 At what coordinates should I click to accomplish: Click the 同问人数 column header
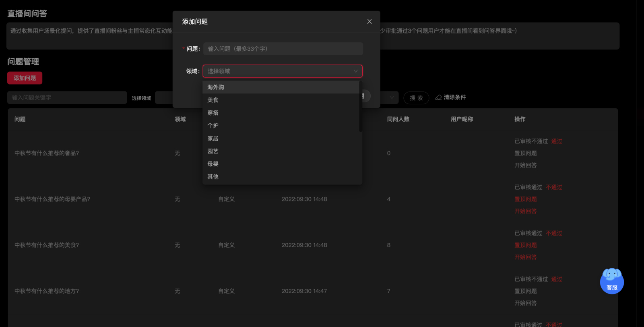tap(398, 119)
